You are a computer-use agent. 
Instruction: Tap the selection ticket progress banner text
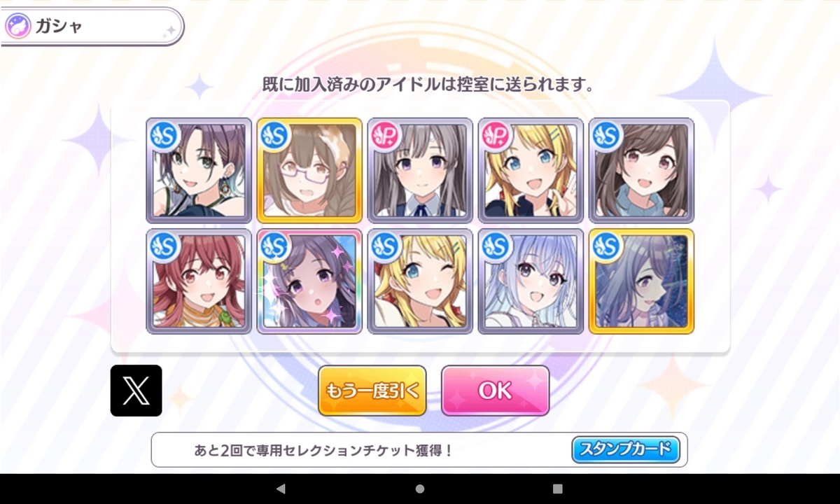click(x=323, y=450)
